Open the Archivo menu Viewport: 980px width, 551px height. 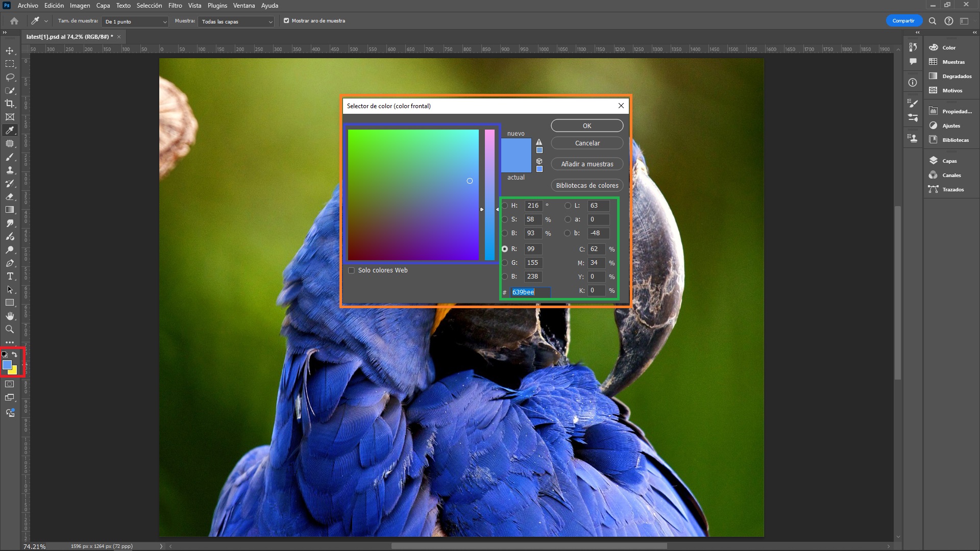[28, 6]
